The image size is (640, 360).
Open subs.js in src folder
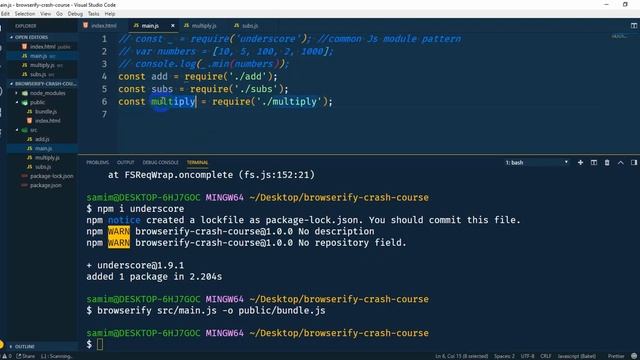point(42,167)
